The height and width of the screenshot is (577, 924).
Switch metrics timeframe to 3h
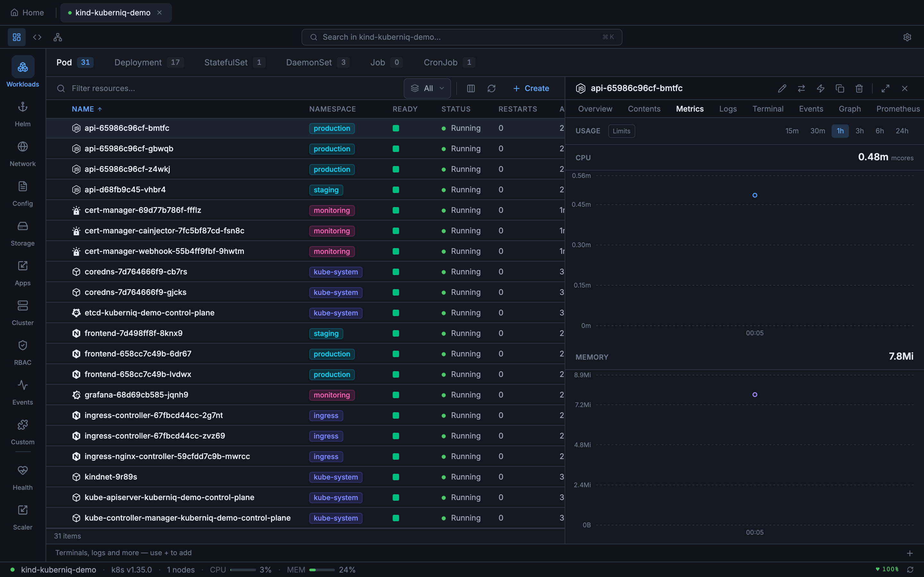click(860, 131)
